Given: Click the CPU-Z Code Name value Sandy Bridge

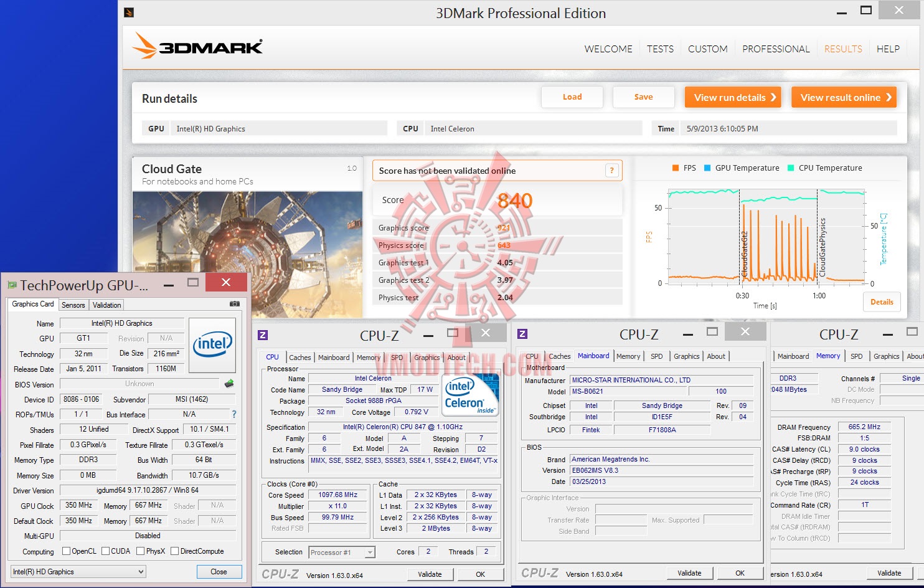Looking at the screenshot, I should pyautogui.click(x=342, y=390).
